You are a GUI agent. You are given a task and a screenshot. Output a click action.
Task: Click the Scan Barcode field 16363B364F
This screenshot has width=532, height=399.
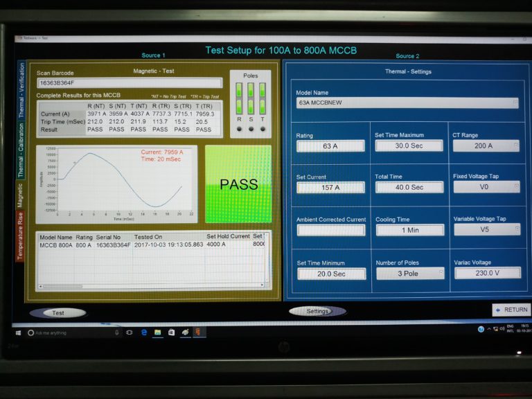(130, 83)
